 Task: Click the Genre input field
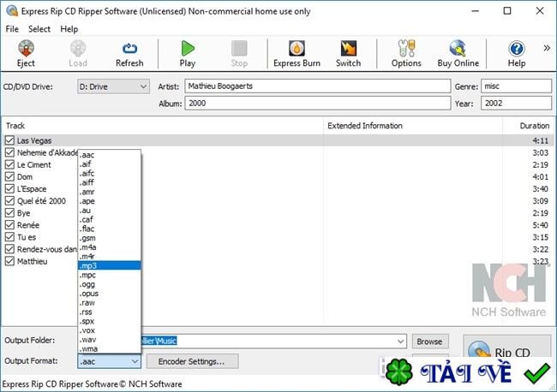click(516, 86)
